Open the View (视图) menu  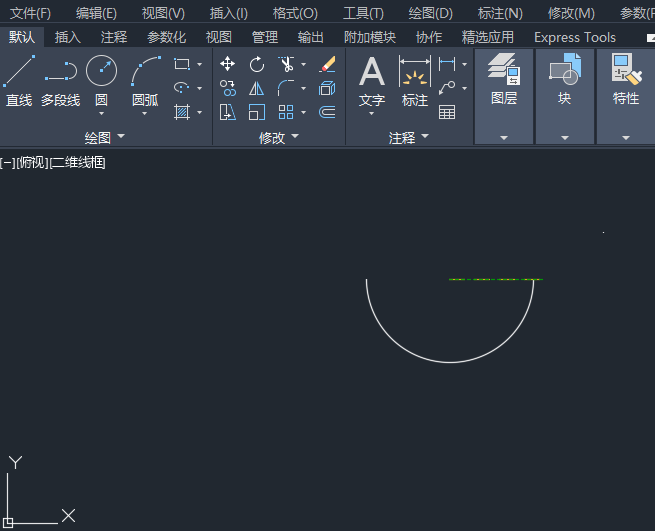pos(163,13)
